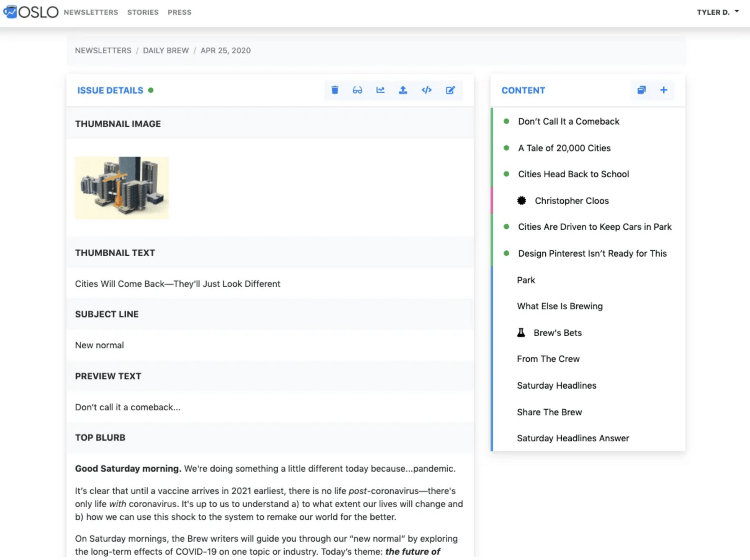Click the copy icon in the Content panel
This screenshot has width=750, height=560.
[641, 90]
